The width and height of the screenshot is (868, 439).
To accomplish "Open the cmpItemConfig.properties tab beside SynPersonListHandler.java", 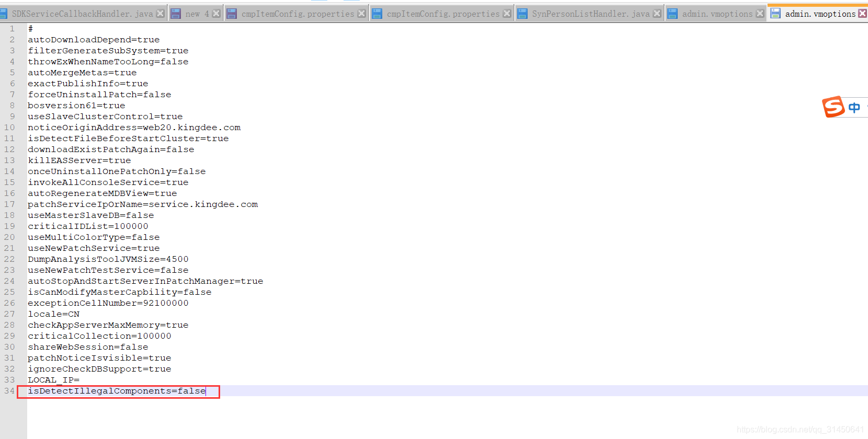I will click(443, 14).
